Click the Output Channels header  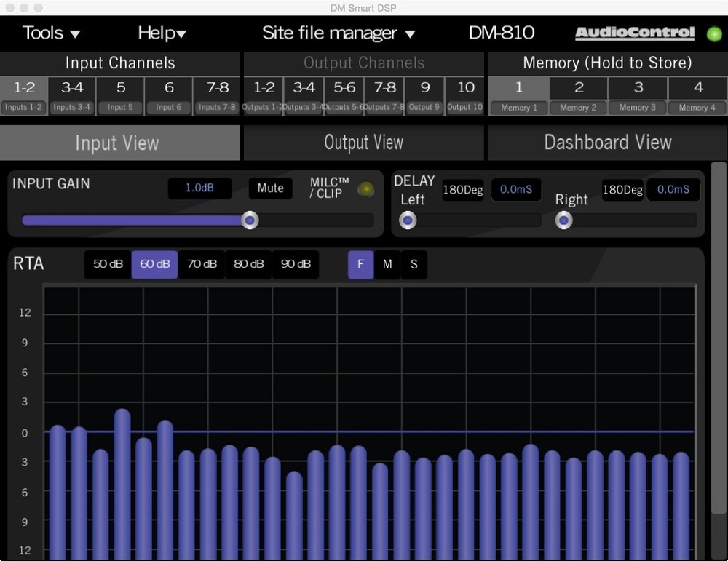point(363,63)
